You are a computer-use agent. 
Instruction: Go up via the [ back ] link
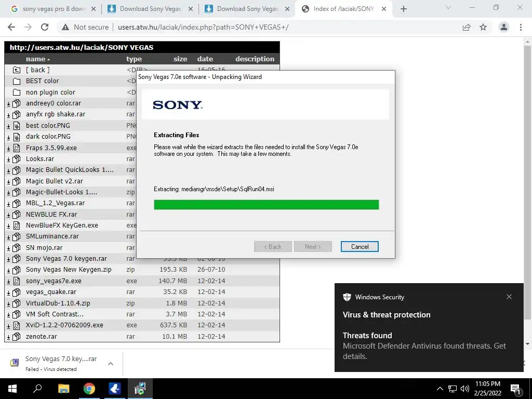point(37,70)
